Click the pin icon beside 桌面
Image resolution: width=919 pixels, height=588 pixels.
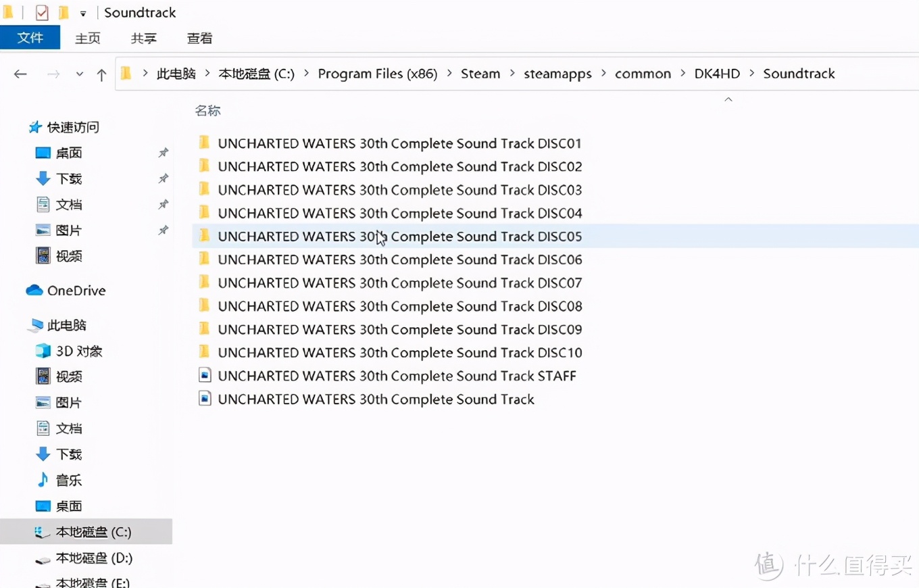(163, 153)
